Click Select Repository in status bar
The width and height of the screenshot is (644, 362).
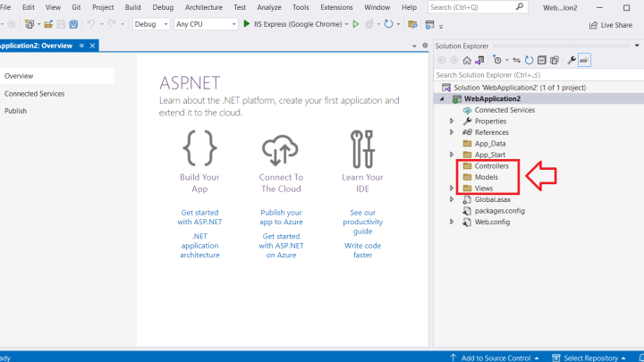pyautogui.click(x=589, y=358)
